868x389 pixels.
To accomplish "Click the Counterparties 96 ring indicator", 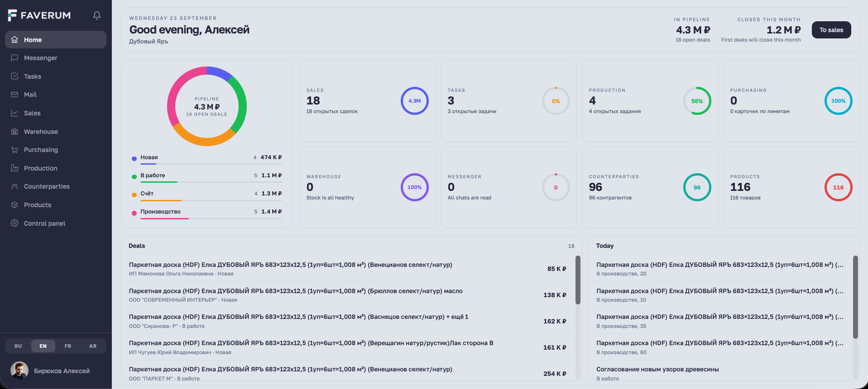I will (697, 187).
